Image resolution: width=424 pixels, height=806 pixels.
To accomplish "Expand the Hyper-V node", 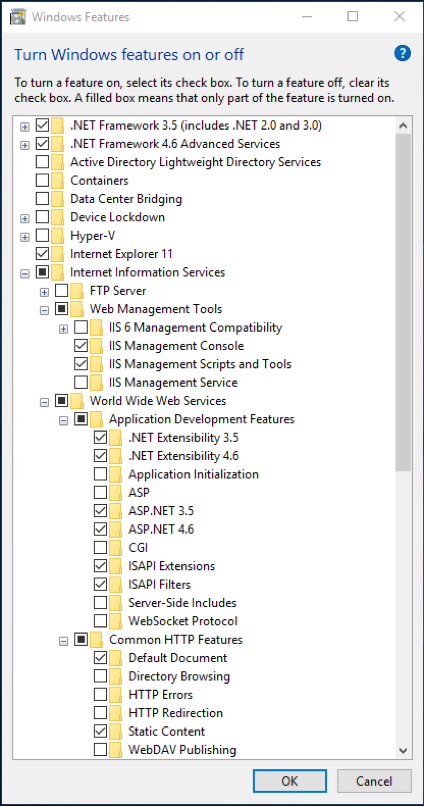I will (x=25, y=236).
